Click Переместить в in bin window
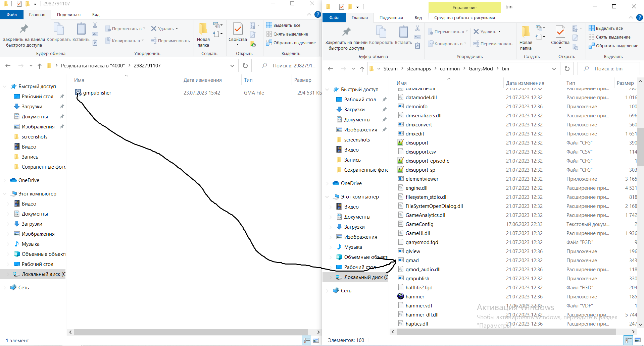This screenshot has height=346, width=644. pos(448,32)
